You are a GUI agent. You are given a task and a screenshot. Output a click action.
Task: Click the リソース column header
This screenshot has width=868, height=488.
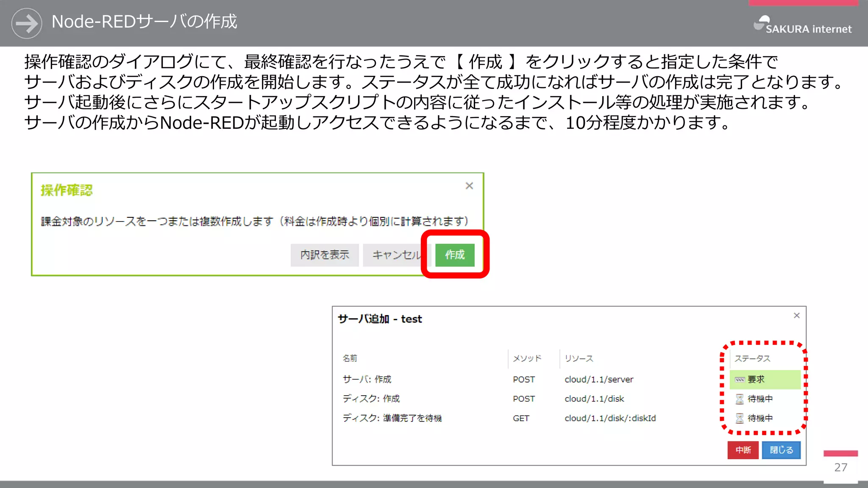coord(579,358)
